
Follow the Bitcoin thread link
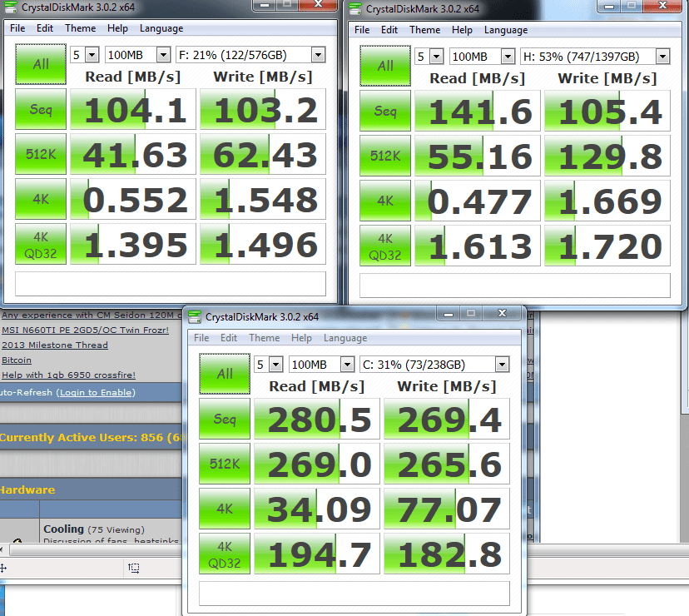[x=17, y=360]
